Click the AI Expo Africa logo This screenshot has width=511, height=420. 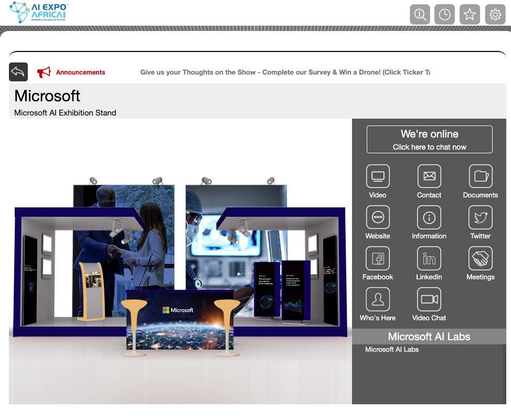point(38,13)
